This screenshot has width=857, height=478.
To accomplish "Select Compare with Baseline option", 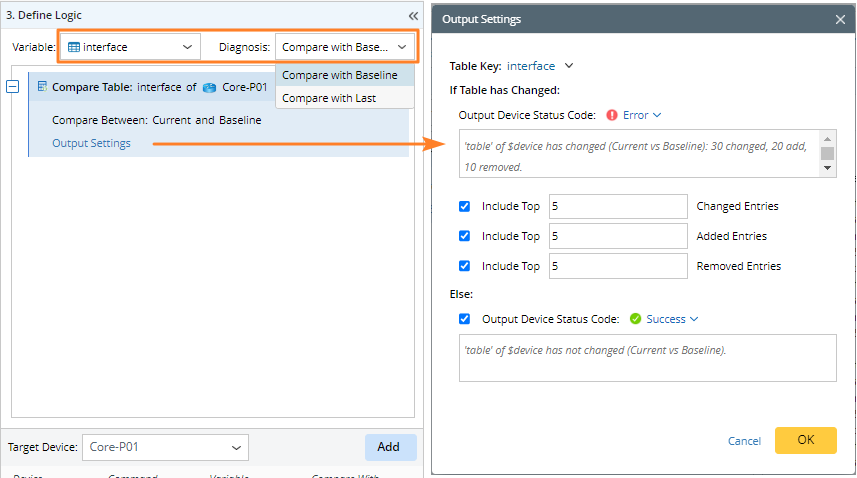I will [x=340, y=75].
